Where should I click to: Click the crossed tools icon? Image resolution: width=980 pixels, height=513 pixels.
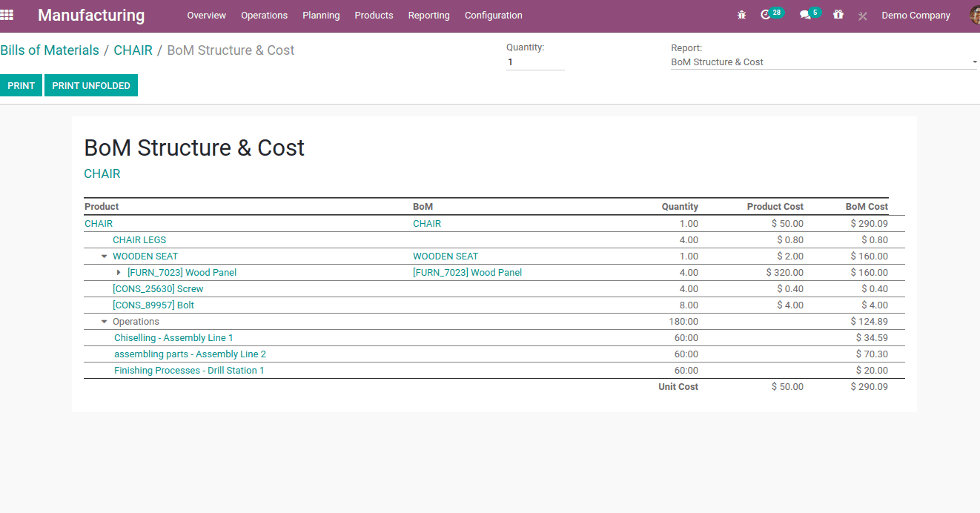[863, 16]
